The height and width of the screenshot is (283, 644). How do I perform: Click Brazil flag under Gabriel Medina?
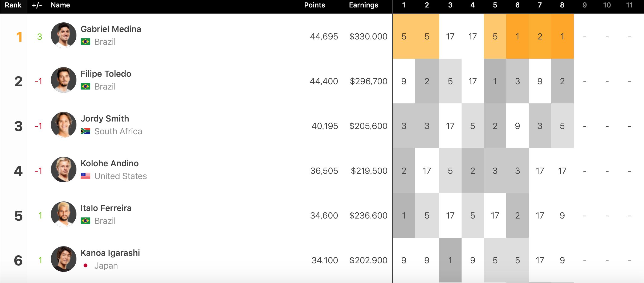[85, 42]
